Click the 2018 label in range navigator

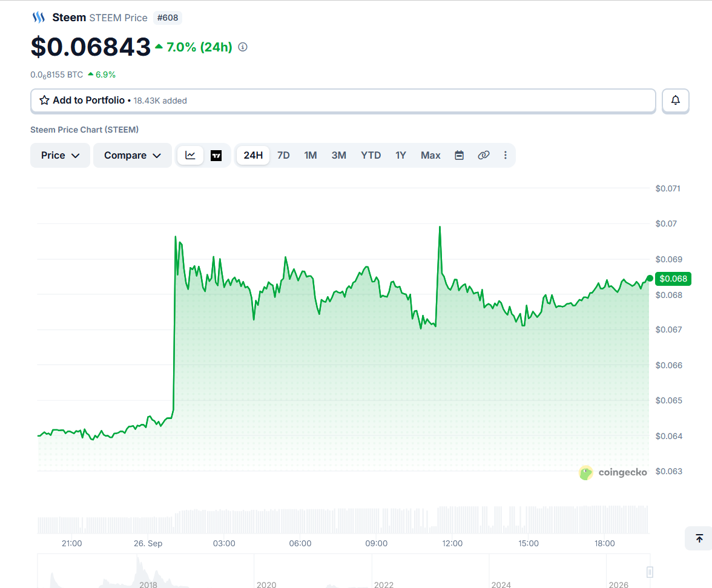pos(148,584)
